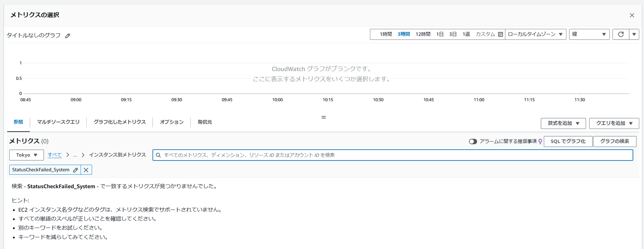The height and width of the screenshot is (249, 644).
Task: Choose the カスタム time range
Action: coord(485,34)
